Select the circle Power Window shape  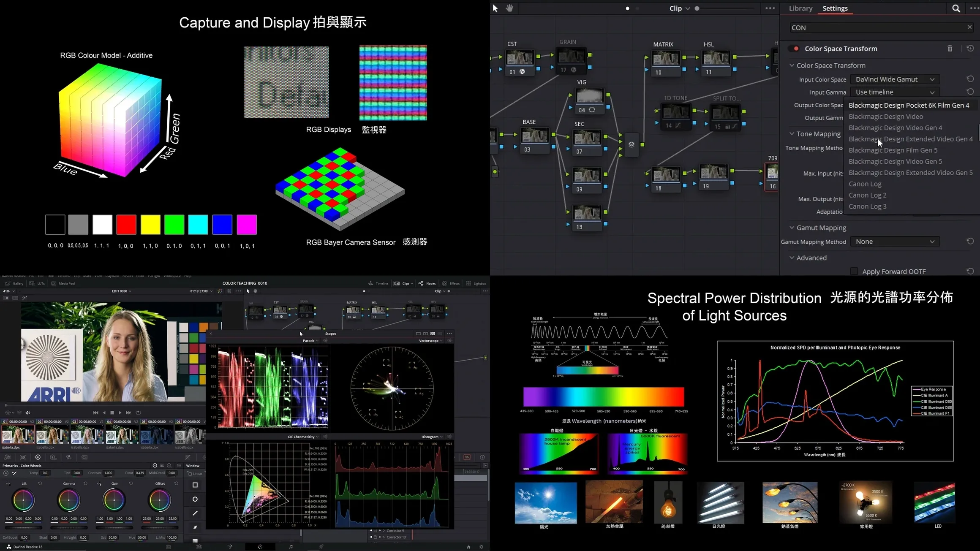pos(195,499)
